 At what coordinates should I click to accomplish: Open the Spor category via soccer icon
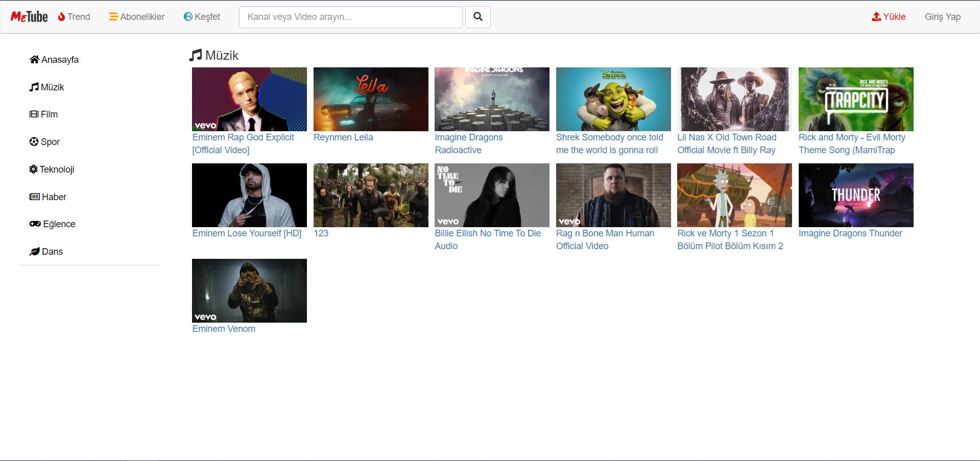point(33,141)
